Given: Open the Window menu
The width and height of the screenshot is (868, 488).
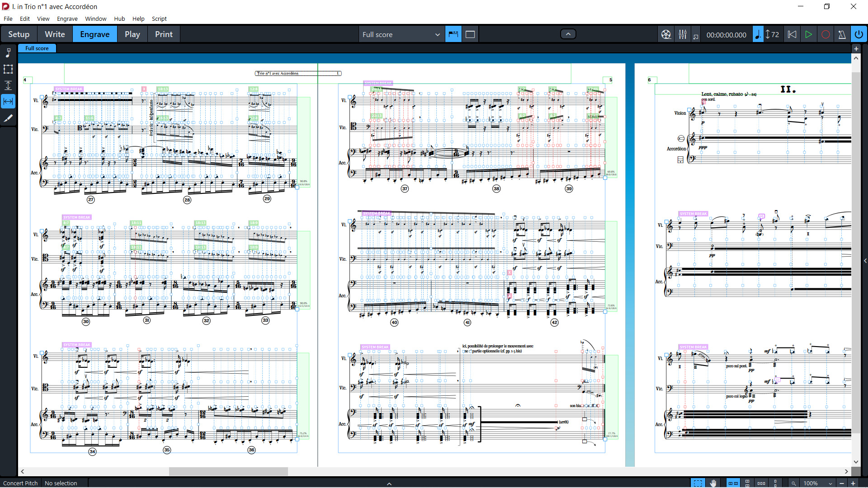Looking at the screenshot, I should click(x=96, y=19).
